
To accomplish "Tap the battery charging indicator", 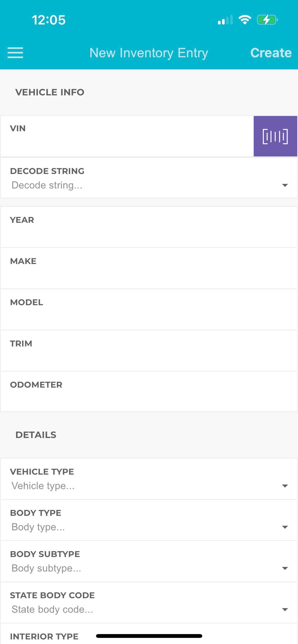I will (267, 20).
